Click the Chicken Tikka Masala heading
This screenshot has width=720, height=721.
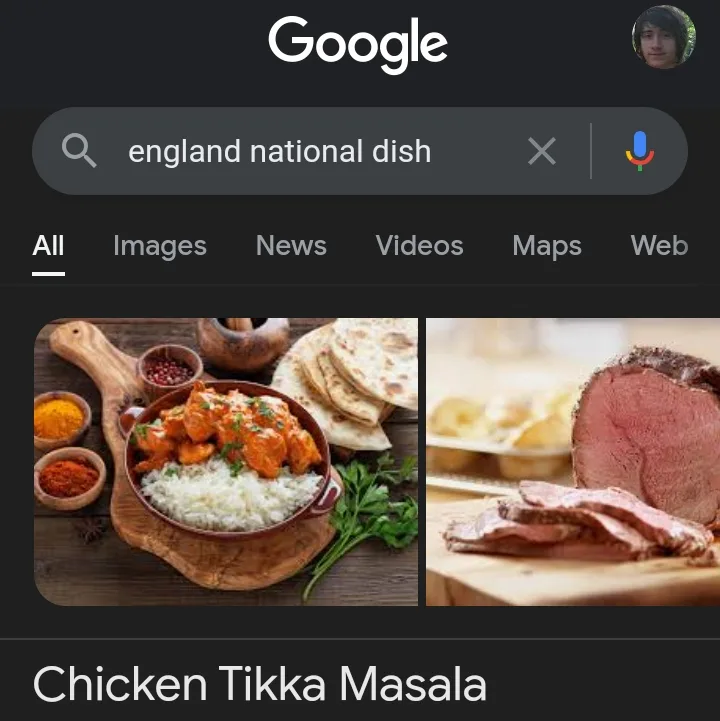coord(260,685)
